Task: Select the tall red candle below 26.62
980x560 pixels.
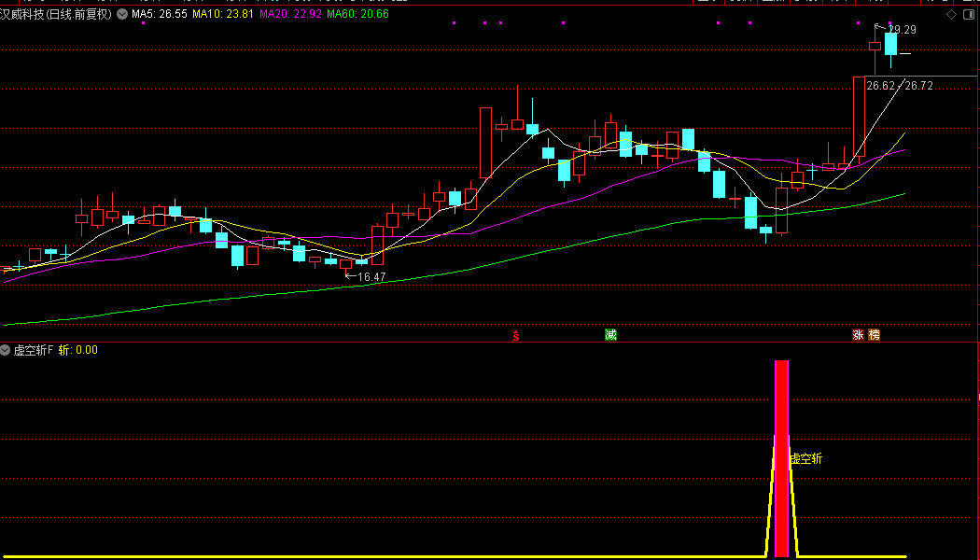Action: 859,117
